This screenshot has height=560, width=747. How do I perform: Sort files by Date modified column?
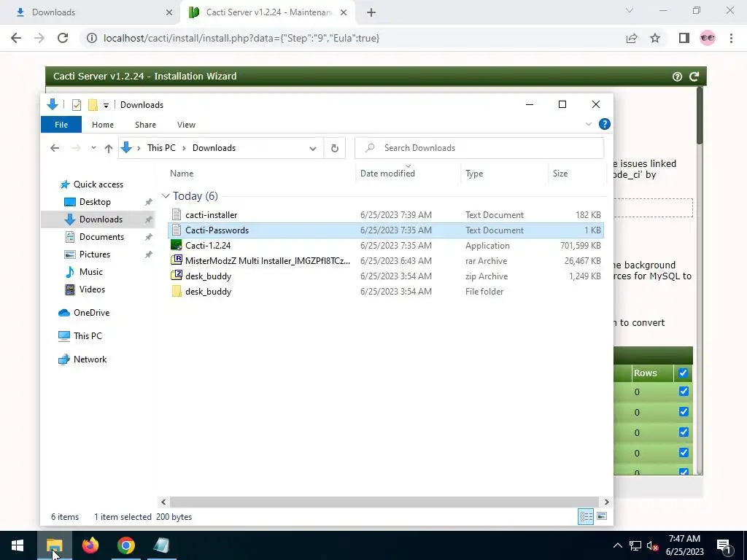[x=407, y=174]
